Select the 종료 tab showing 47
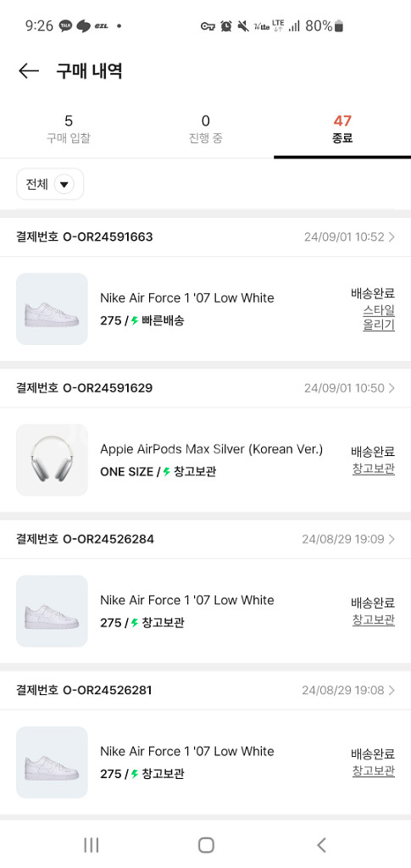411x868 pixels. (342, 129)
